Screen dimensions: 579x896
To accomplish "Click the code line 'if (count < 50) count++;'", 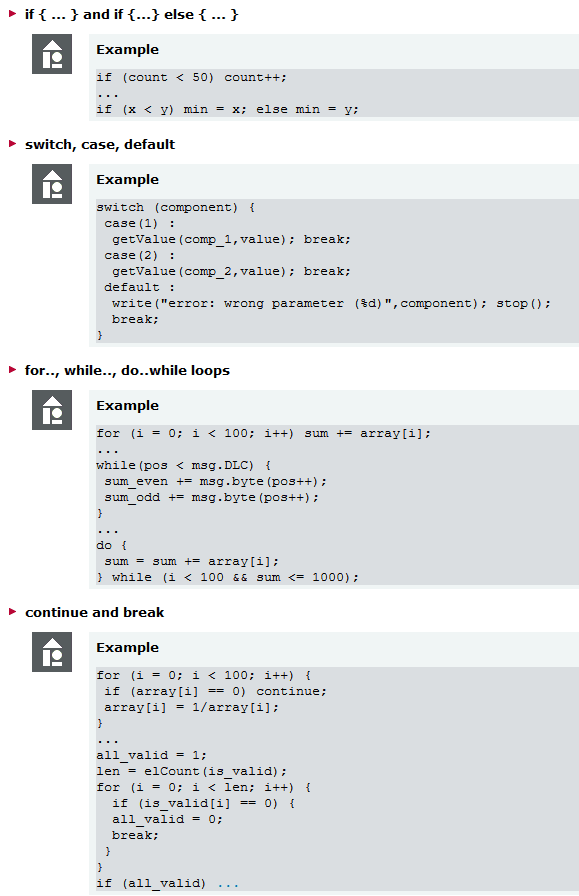I will [x=191, y=77].
